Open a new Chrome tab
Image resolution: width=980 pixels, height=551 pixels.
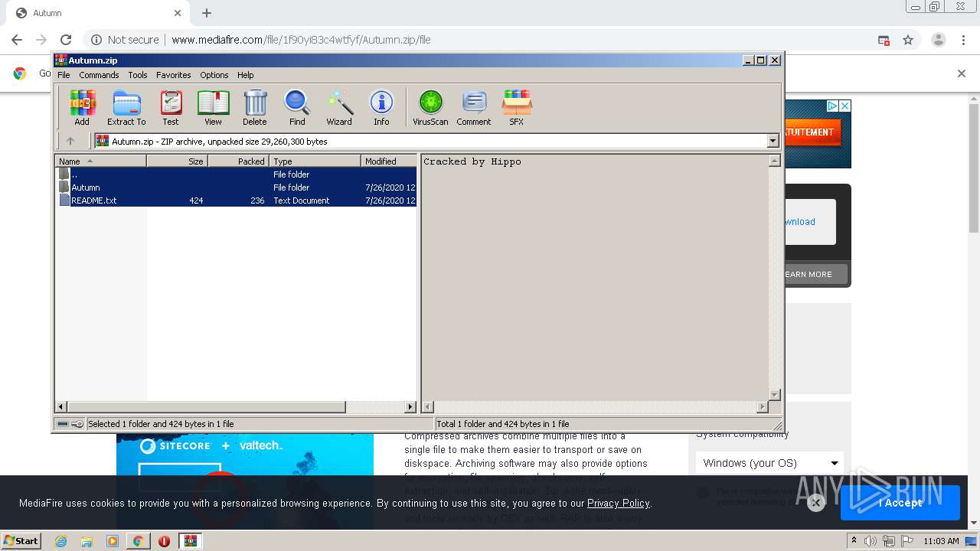tap(207, 13)
